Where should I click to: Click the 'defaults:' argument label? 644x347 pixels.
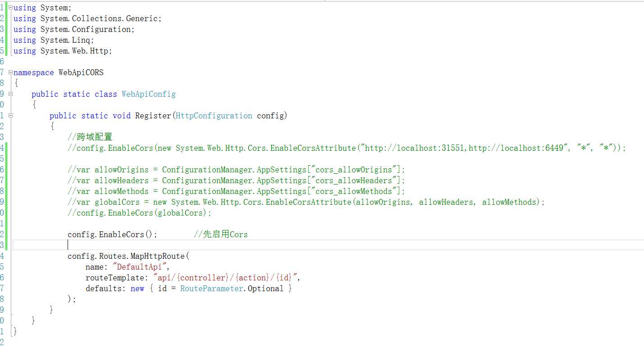click(x=106, y=288)
